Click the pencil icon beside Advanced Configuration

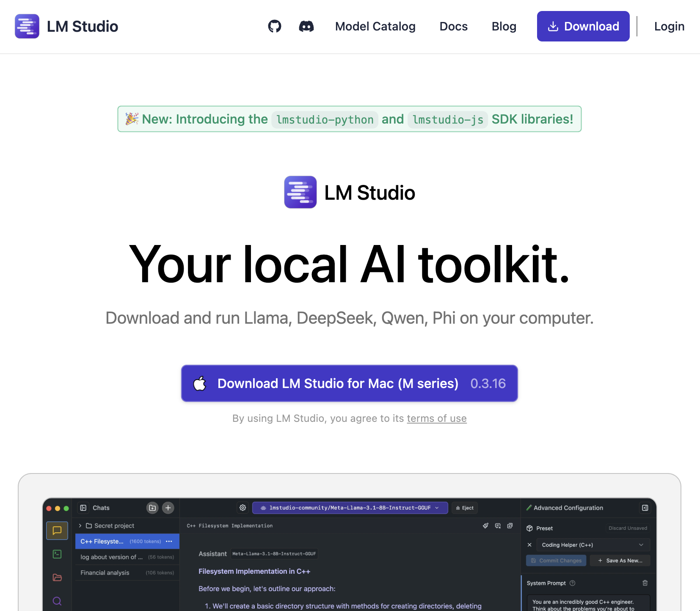529,508
